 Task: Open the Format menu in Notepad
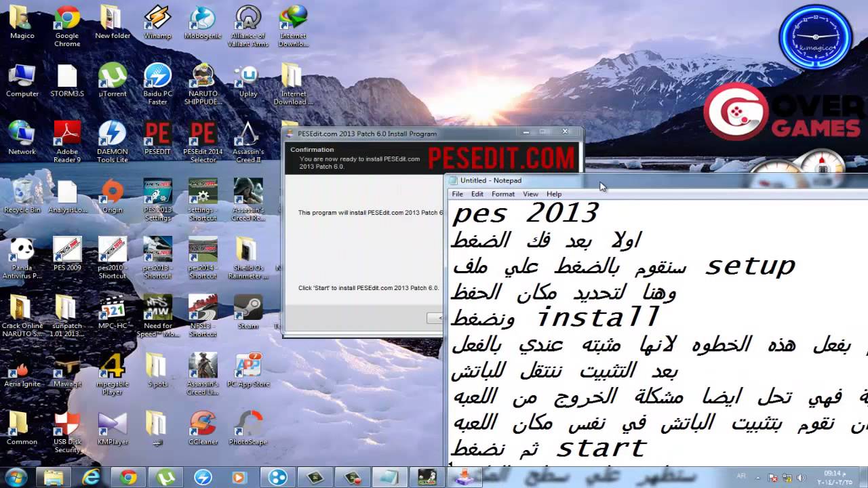click(502, 194)
